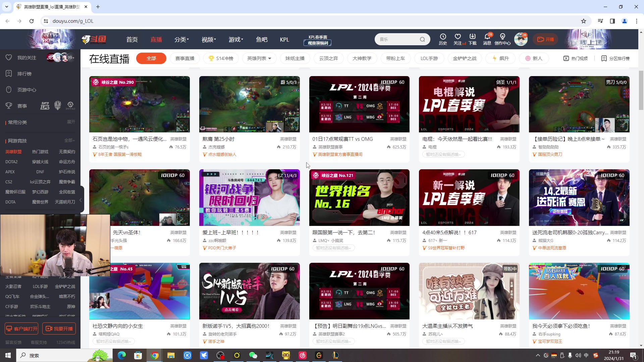Click the 我的关注 heart icon in sidebar

click(9, 57)
